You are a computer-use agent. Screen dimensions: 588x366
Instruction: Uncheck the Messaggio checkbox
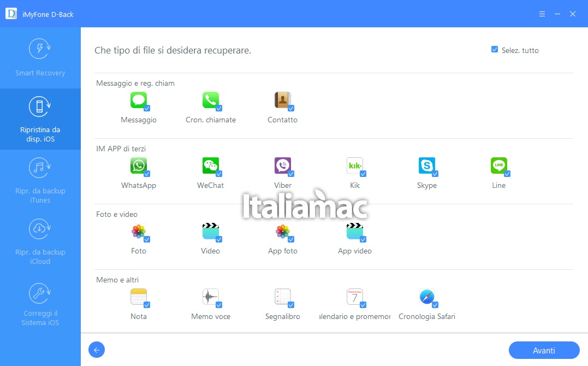(147, 108)
